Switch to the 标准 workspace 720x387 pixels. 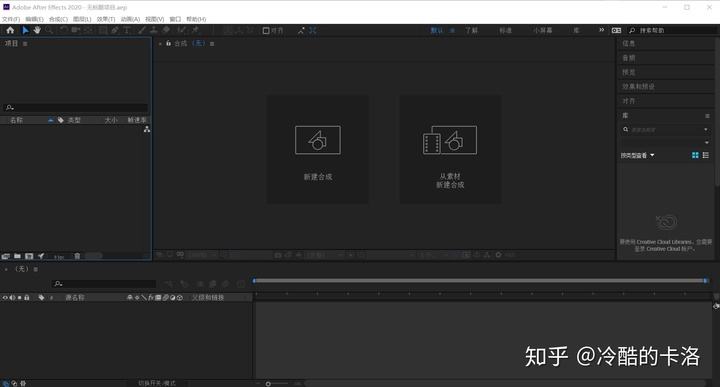coord(506,30)
